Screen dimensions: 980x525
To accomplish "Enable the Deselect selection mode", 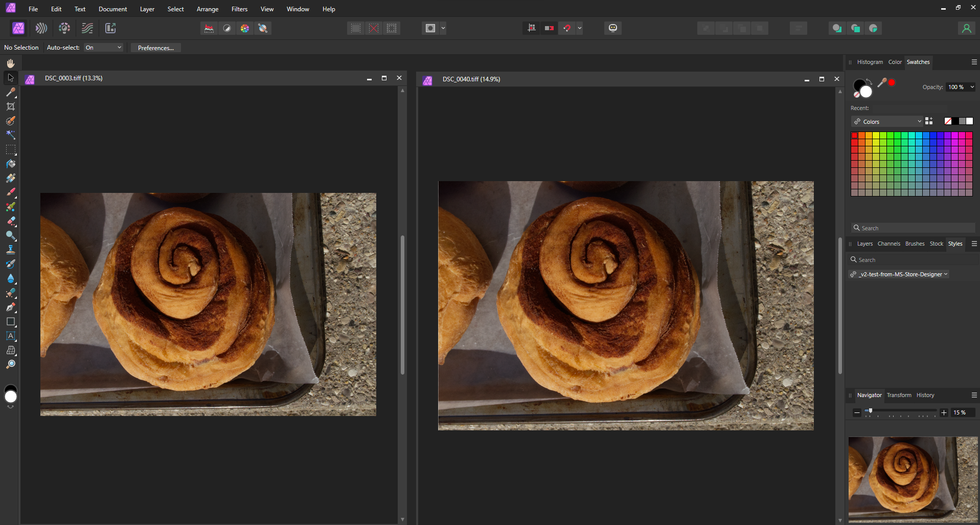I will 374,28.
